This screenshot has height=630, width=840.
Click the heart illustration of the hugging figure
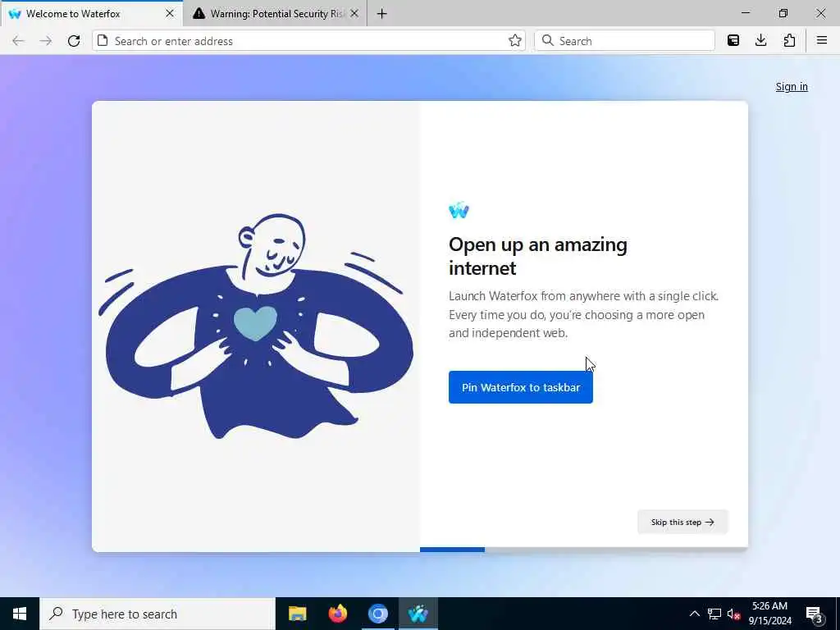click(256, 323)
